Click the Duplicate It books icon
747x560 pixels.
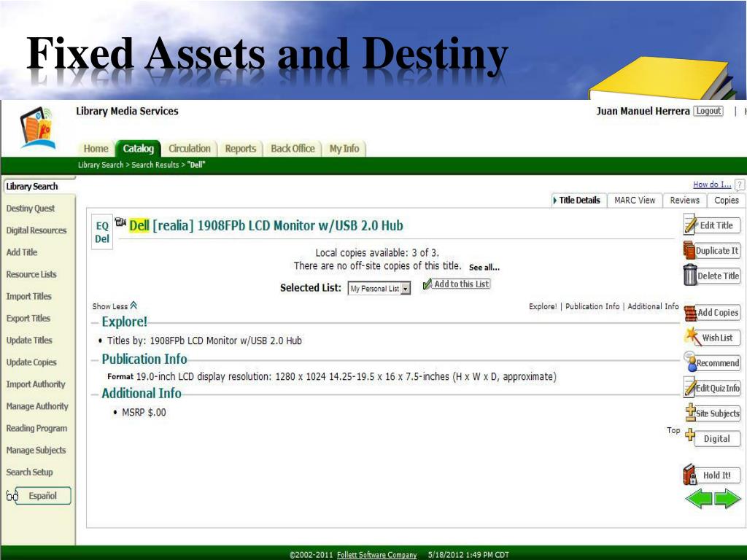(689, 250)
